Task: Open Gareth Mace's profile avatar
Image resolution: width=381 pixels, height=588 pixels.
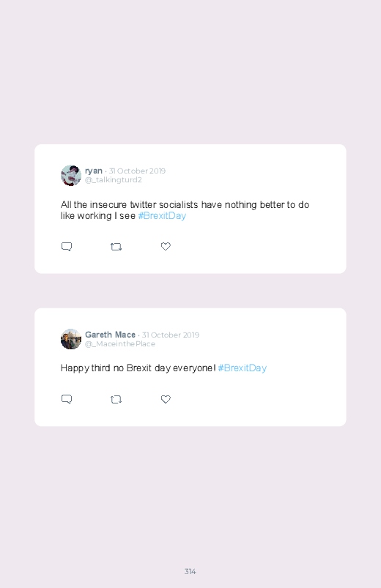Action: (x=71, y=339)
